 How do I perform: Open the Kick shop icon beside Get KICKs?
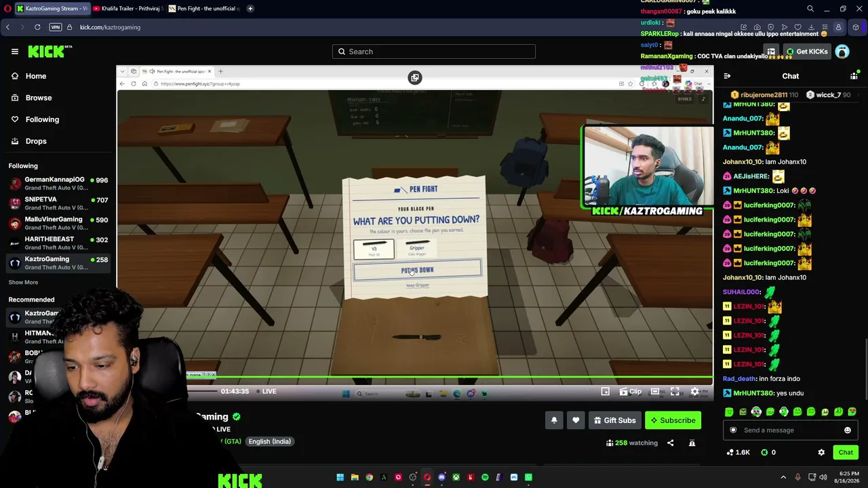pos(771,52)
